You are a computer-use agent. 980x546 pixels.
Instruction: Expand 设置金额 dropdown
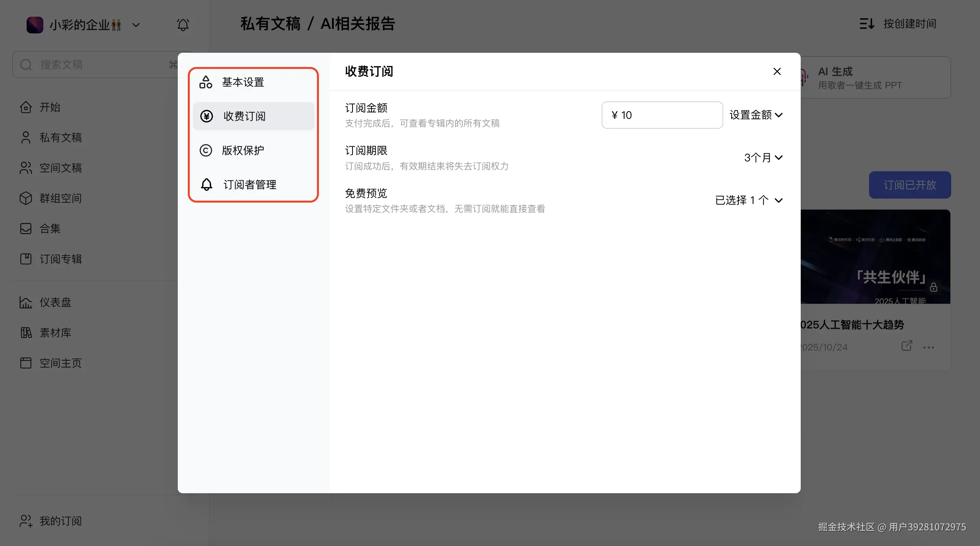click(756, 115)
